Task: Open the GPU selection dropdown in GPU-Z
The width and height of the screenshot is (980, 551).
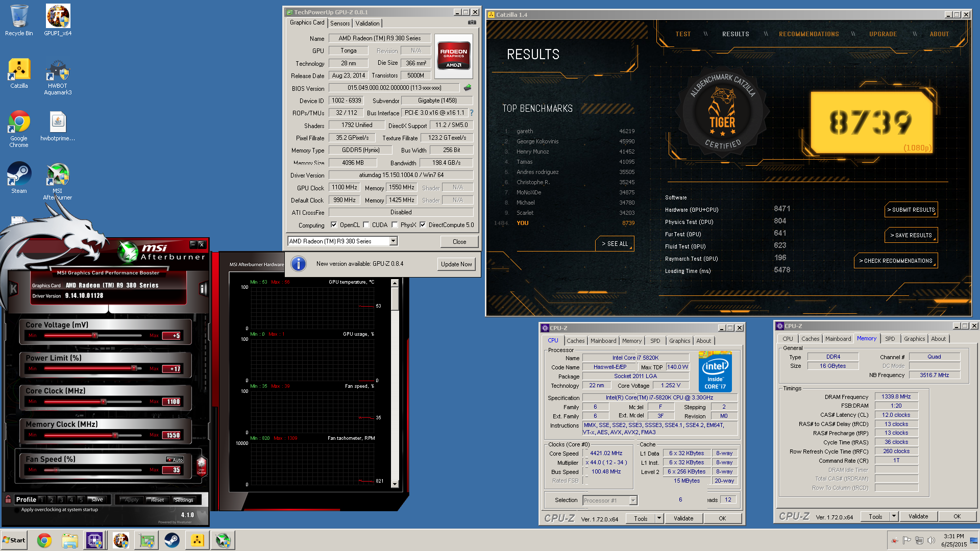Action: [x=394, y=241]
